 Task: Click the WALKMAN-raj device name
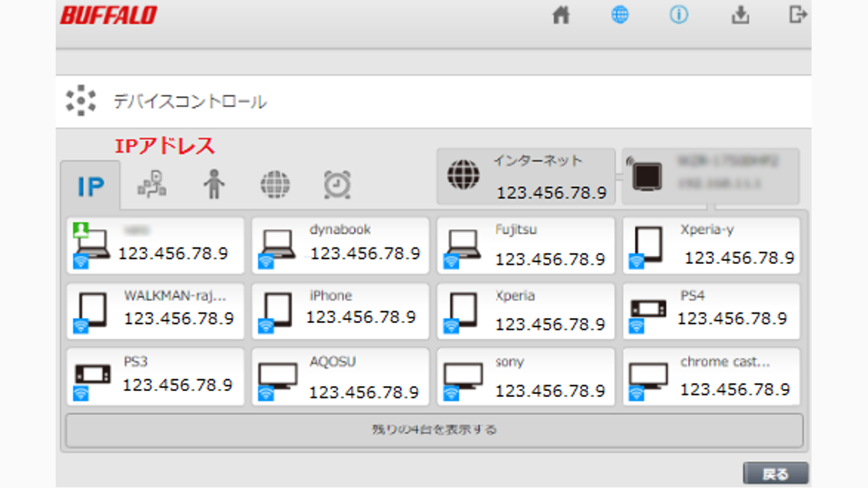pyautogui.click(x=175, y=296)
